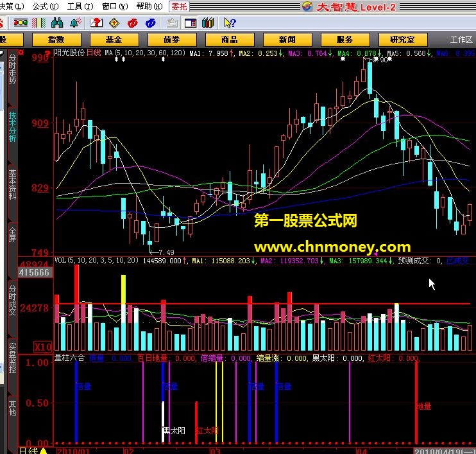The width and height of the screenshot is (476, 454).
Task: Click the red question mark envelope icon
Action: 96,22
